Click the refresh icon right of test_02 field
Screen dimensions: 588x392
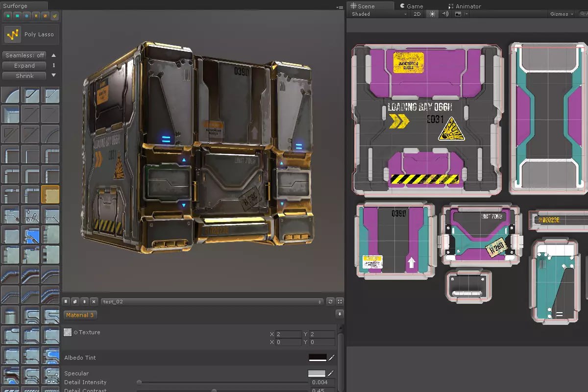tap(330, 301)
